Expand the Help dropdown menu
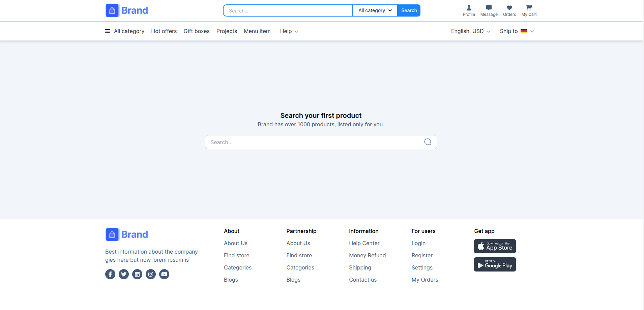Image resolution: width=644 pixels, height=310 pixels. coord(289,31)
